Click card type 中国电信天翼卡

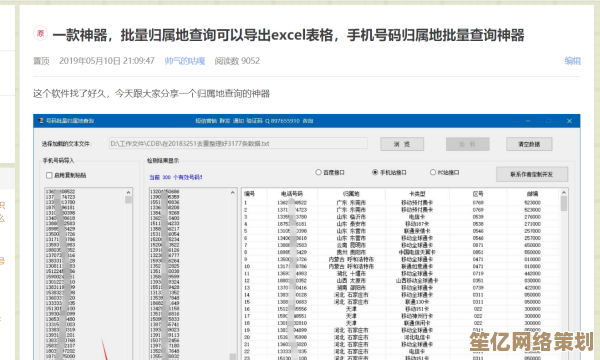pyautogui.click(x=417, y=252)
